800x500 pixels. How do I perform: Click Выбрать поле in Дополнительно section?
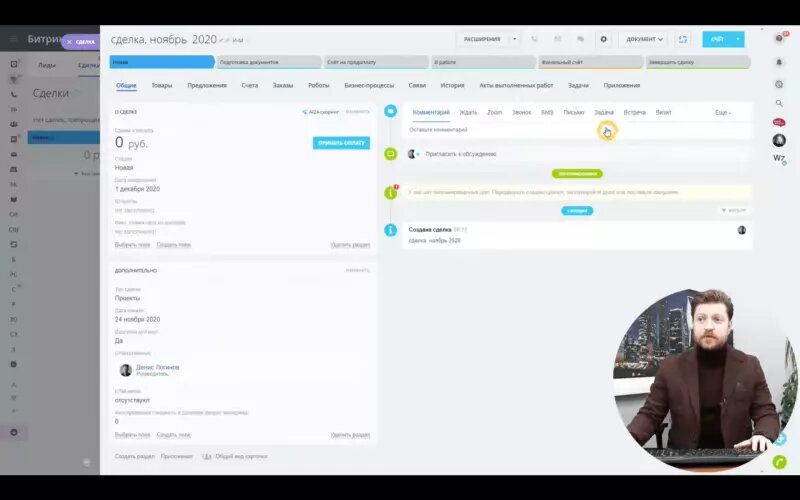pyautogui.click(x=132, y=435)
